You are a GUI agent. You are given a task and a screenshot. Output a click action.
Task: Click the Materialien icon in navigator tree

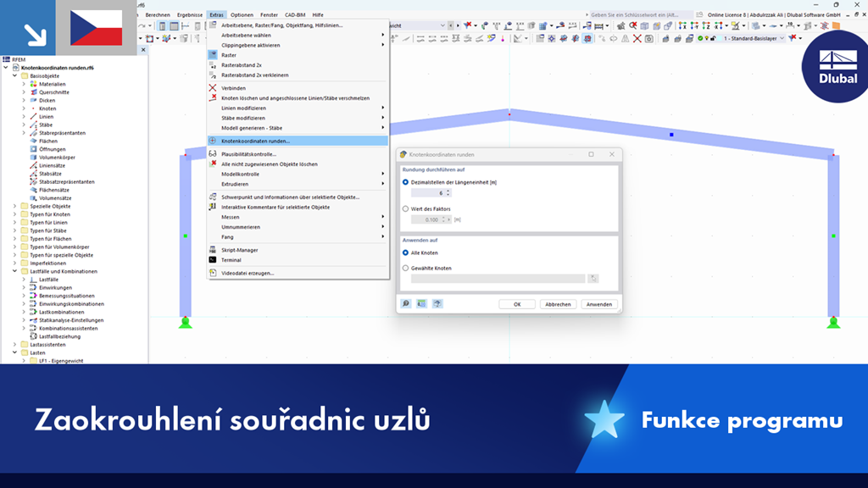(x=33, y=84)
